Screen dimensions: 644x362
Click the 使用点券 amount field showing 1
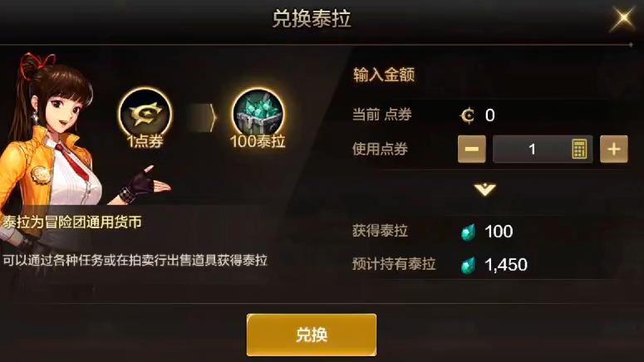click(x=543, y=149)
